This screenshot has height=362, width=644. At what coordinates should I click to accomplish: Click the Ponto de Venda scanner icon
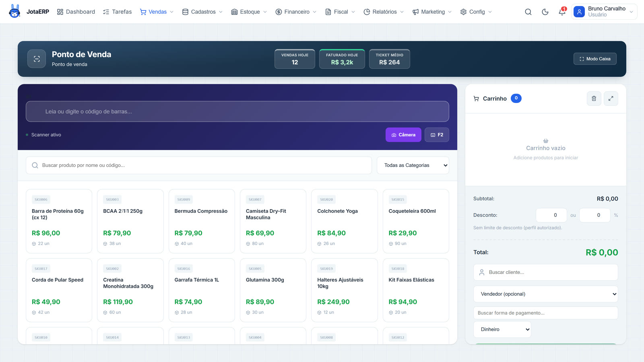[x=37, y=59]
